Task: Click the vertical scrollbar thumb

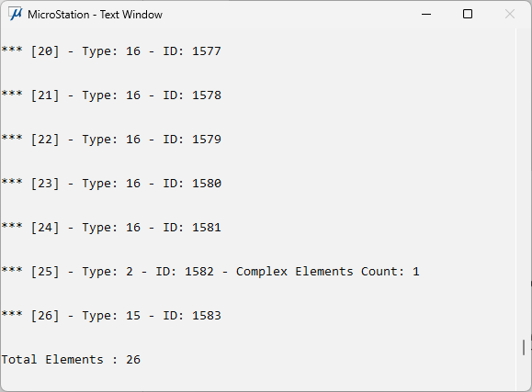Action: click(524, 348)
